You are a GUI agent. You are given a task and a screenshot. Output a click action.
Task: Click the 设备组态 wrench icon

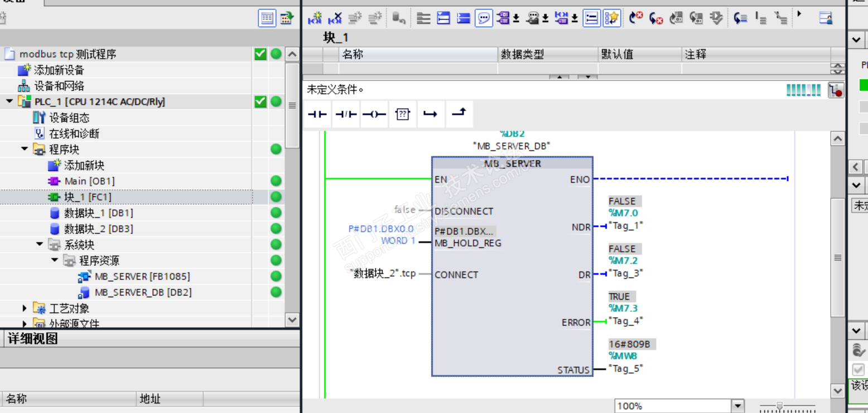[x=38, y=118]
